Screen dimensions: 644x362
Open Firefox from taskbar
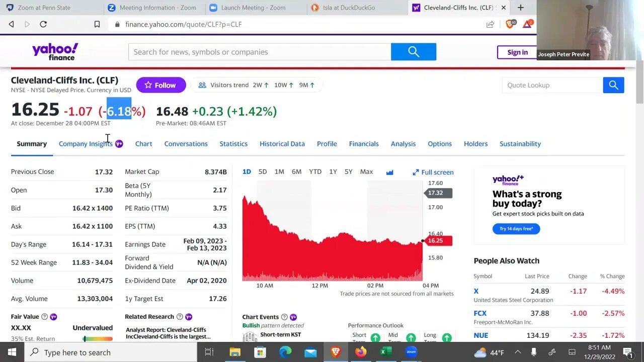(x=361, y=352)
